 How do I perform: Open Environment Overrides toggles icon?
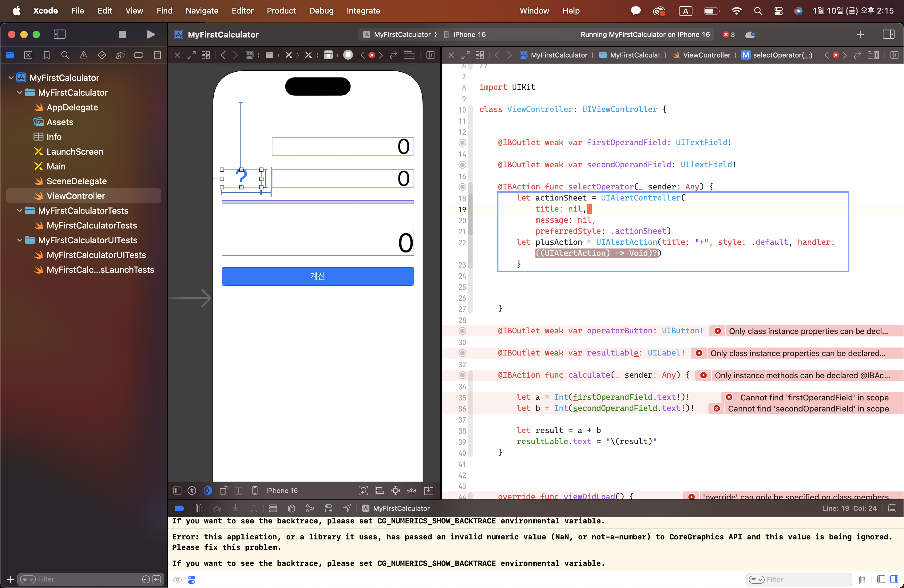[x=328, y=508]
